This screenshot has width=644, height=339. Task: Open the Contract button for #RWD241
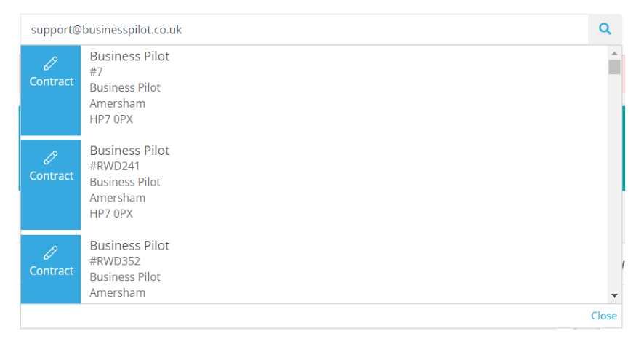51,185
